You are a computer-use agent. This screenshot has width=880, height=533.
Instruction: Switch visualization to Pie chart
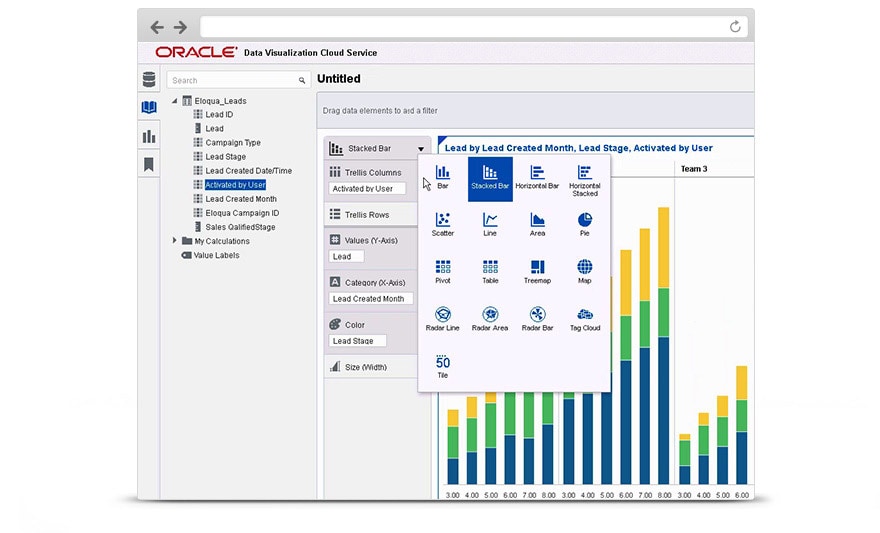pyautogui.click(x=584, y=224)
